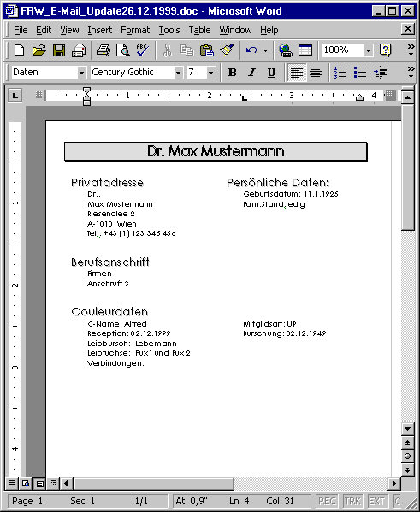Open the Office Assistant help icon
Viewport: 420px width, 512px height.
click(385, 50)
